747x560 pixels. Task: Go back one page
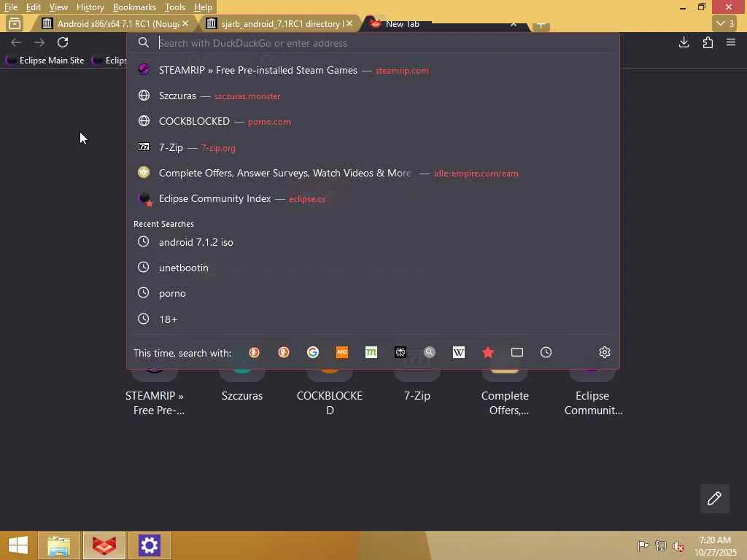click(x=16, y=42)
